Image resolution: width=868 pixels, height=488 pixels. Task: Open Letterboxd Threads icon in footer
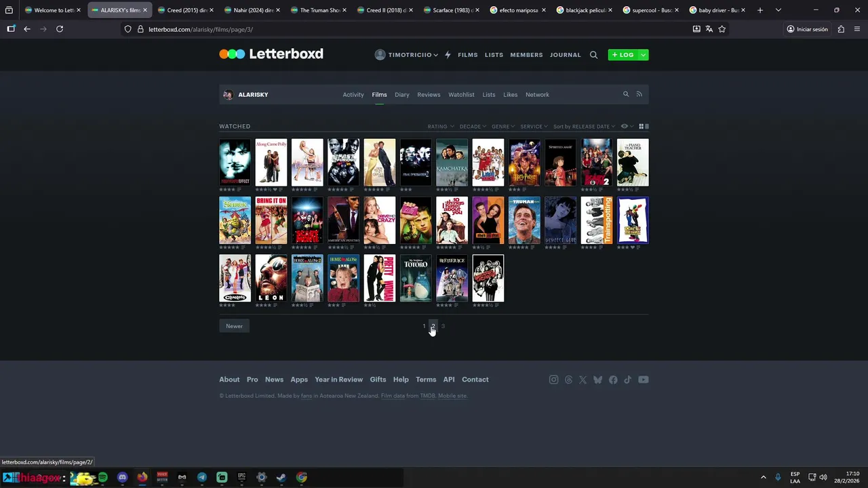(x=568, y=380)
